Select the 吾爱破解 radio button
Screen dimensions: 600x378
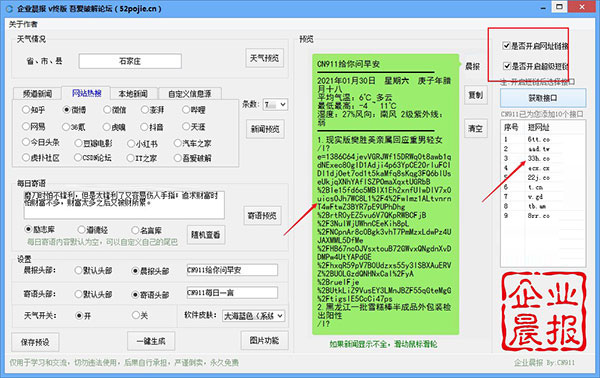192,158
